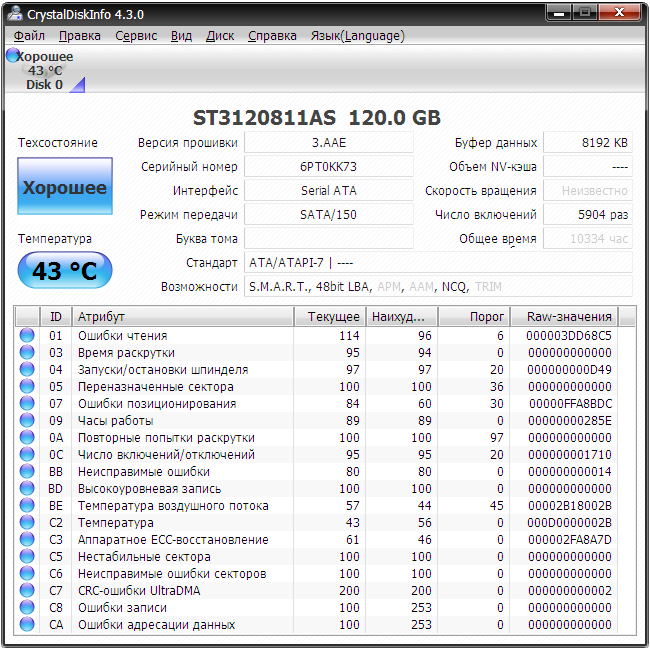Viewport: 650px width, 649px height.
Task: Click the firmware version field 3.AAE
Action: click(x=329, y=143)
